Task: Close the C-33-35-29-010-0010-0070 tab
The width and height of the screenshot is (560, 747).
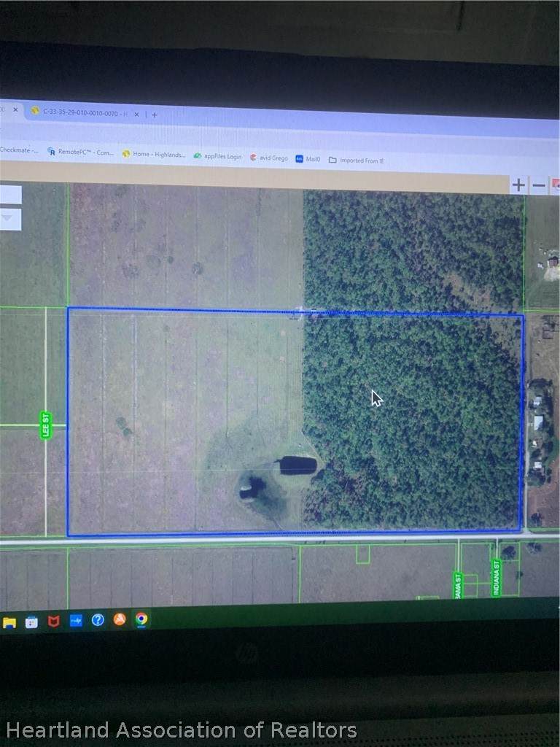Action: [136, 115]
